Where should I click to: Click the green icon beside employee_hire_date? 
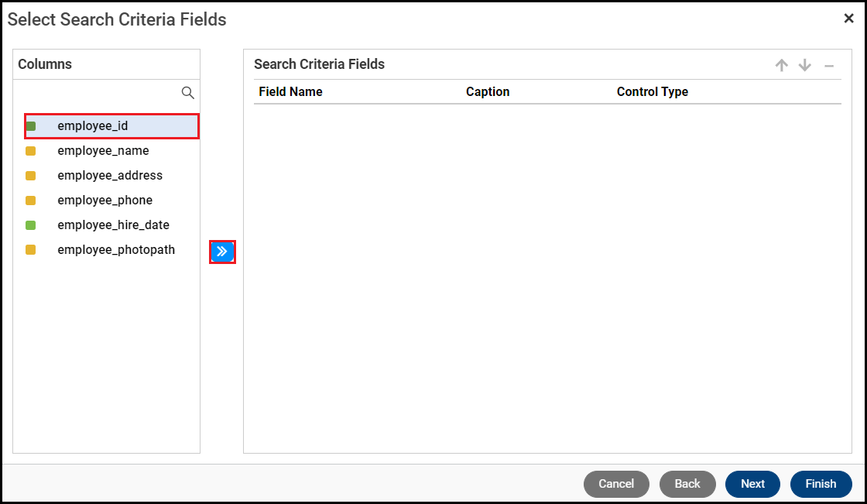click(31, 225)
